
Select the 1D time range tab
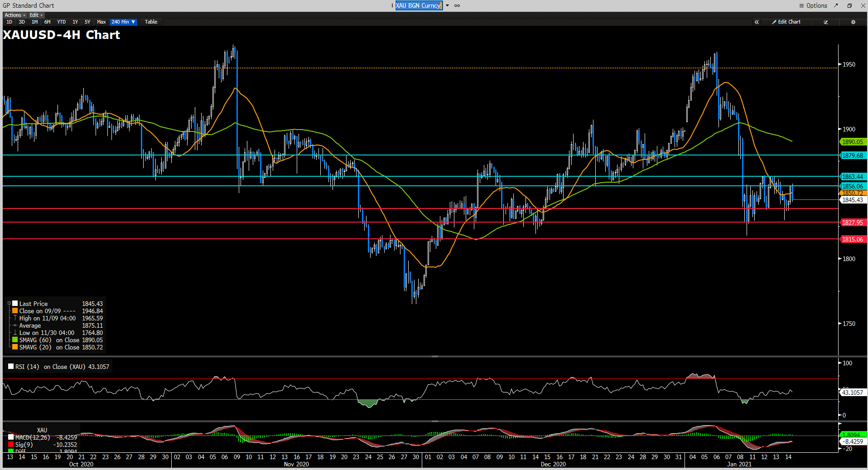[x=9, y=22]
